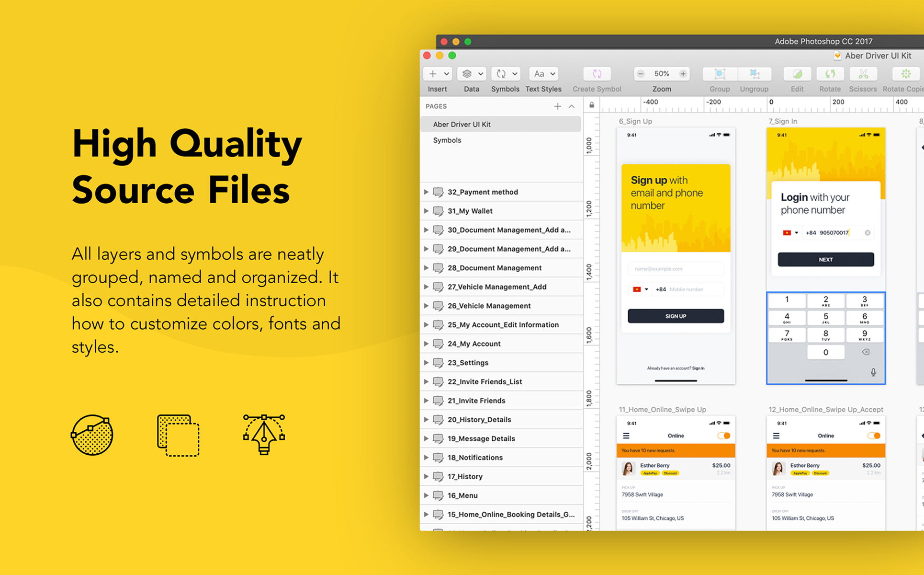Decrease zoom using the minus control
This screenshot has height=575, width=924.
coord(640,74)
